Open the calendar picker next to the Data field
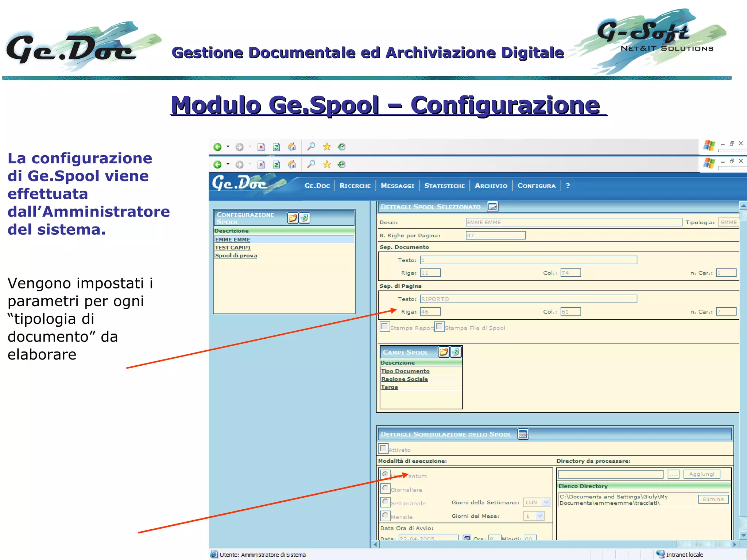This screenshot has width=747, height=560. point(467,538)
